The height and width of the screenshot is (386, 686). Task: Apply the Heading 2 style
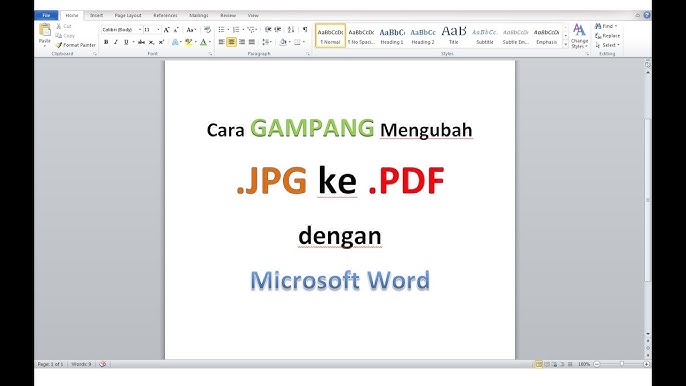click(x=423, y=36)
